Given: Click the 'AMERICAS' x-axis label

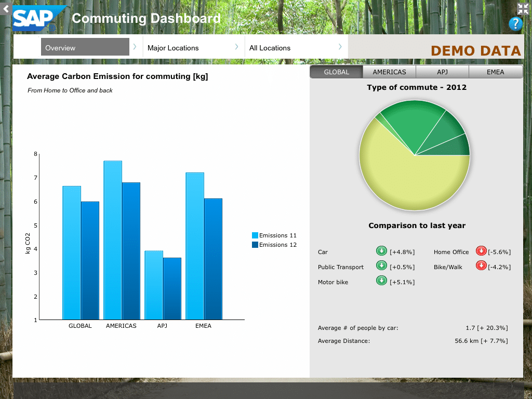Looking at the screenshot, I should (x=121, y=326).
